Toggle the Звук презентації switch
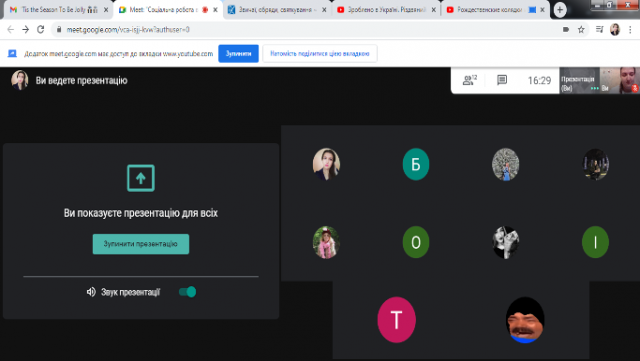The width and height of the screenshot is (640, 361). point(187,292)
